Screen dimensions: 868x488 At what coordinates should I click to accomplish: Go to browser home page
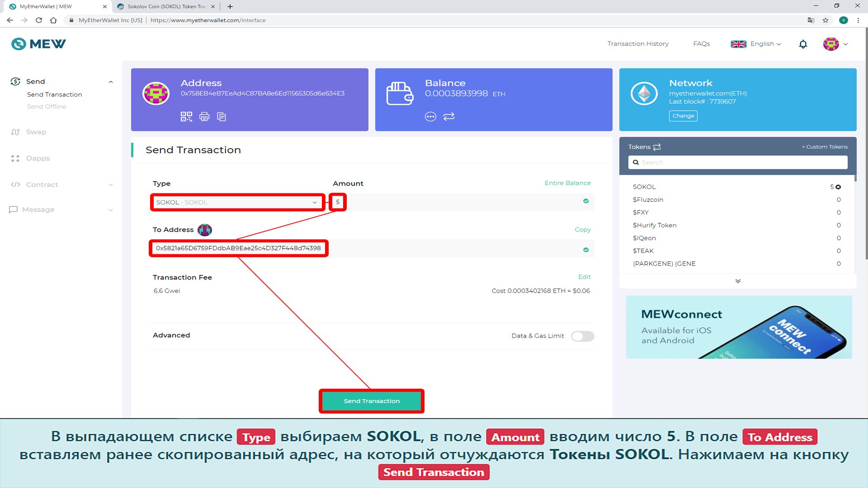(53, 20)
